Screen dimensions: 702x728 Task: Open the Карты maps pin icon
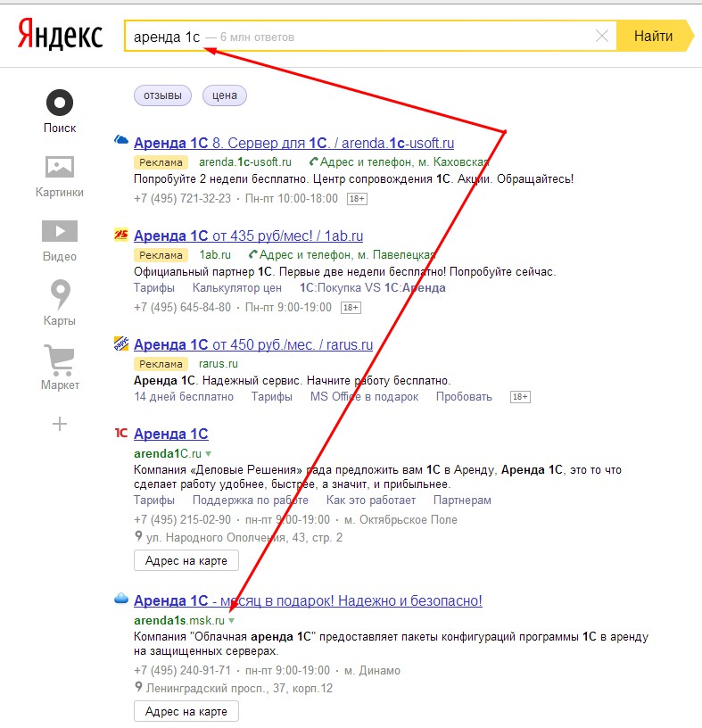pos(60,294)
